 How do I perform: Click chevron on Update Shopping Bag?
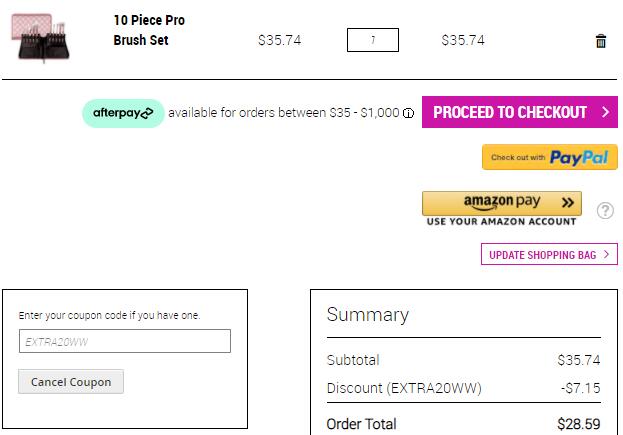[606, 255]
